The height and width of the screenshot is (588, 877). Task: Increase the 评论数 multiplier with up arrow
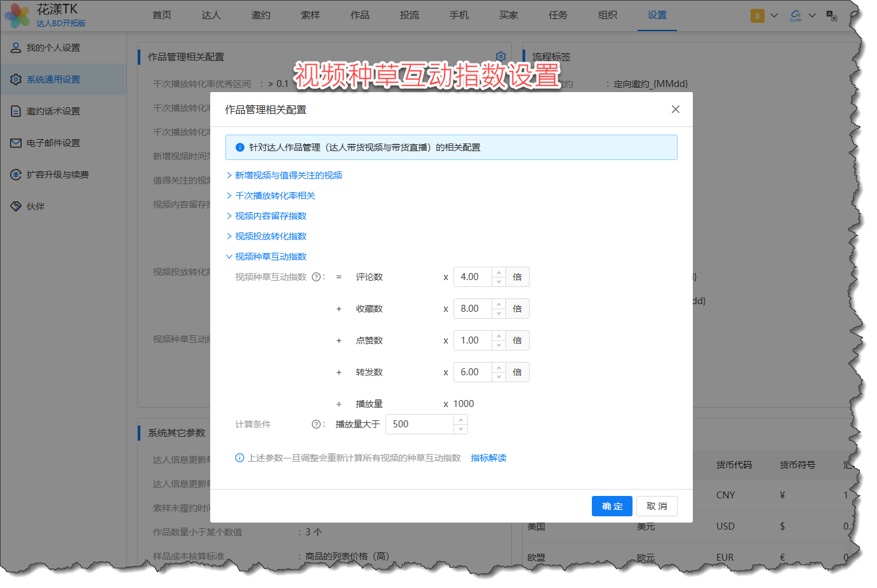(499, 272)
